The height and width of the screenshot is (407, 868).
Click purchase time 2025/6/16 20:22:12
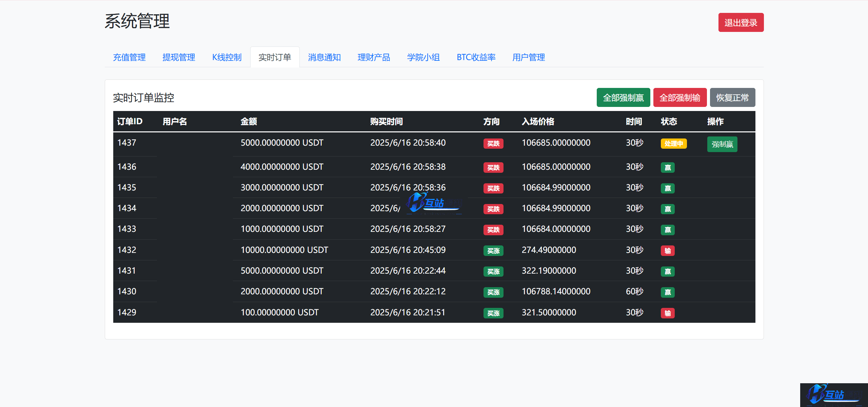pyautogui.click(x=408, y=291)
